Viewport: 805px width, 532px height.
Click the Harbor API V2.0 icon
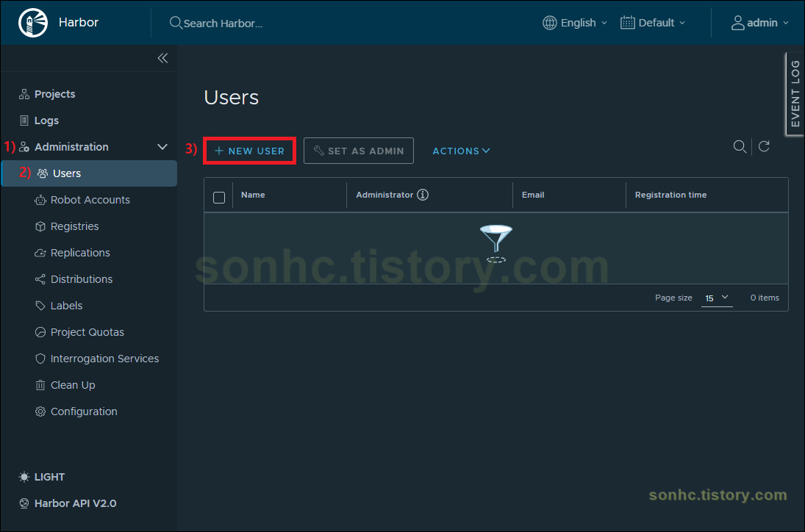pos(24,503)
